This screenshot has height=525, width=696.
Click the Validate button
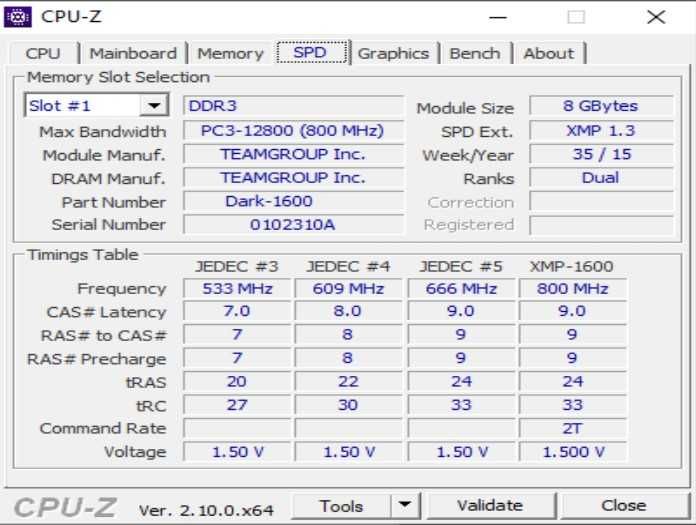click(490, 505)
